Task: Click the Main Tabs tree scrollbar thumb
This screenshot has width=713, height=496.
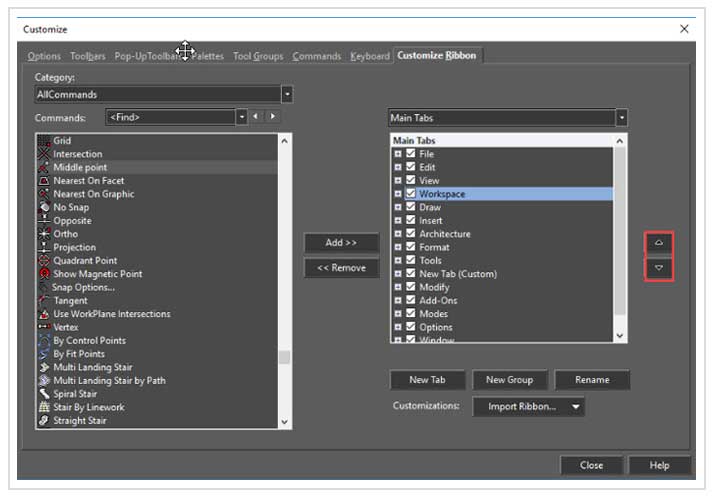Action: (x=619, y=231)
